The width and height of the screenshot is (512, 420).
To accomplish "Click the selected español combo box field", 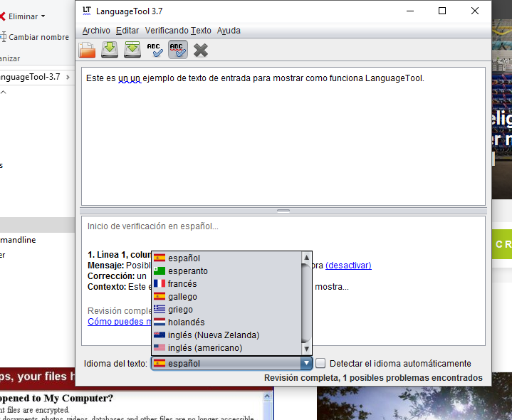I will [226, 363].
